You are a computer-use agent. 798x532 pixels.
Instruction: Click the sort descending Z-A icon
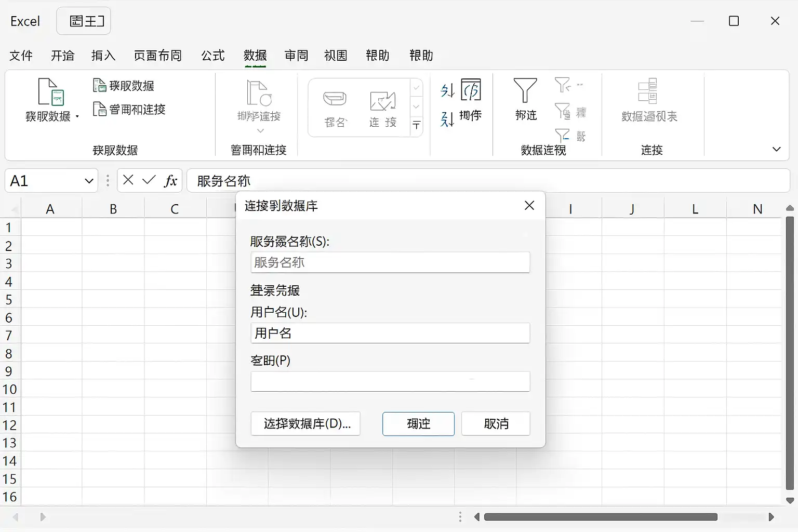click(447, 119)
